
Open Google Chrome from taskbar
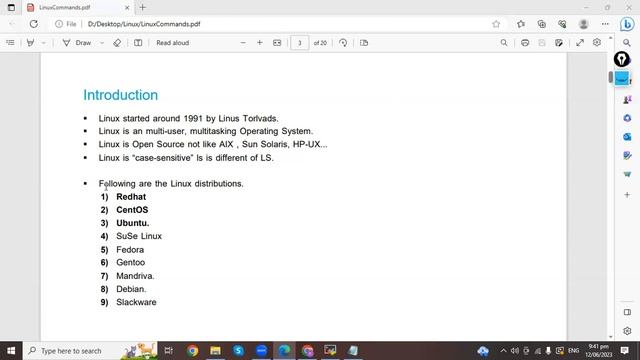[x=192, y=351]
